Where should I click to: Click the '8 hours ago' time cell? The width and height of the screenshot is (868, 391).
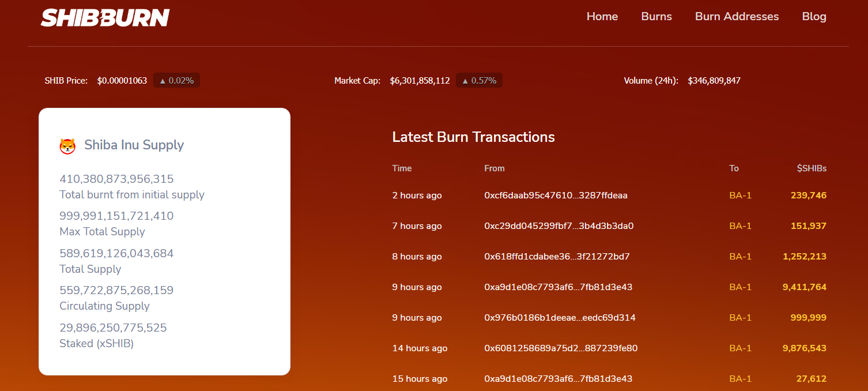(x=417, y=257)
